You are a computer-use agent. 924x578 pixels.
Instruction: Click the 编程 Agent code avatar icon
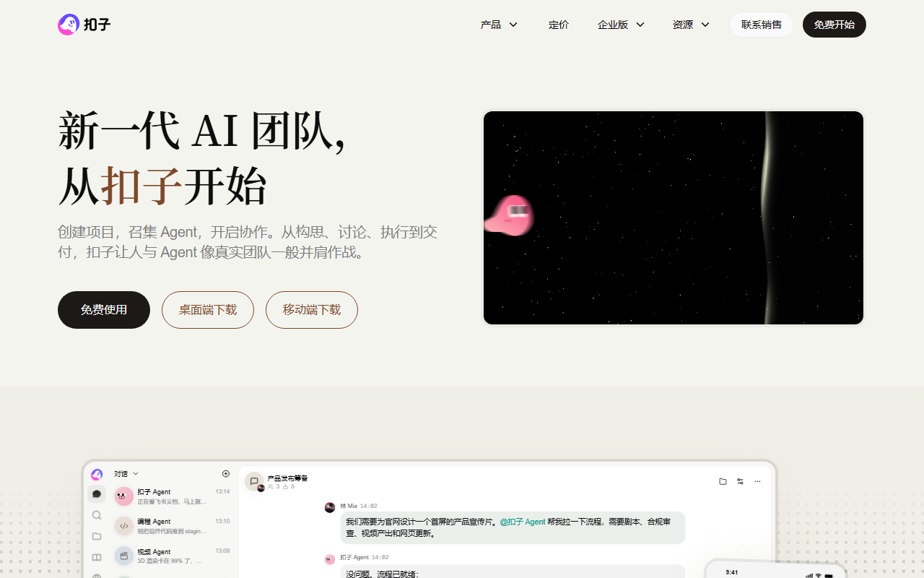click(124, 526)
